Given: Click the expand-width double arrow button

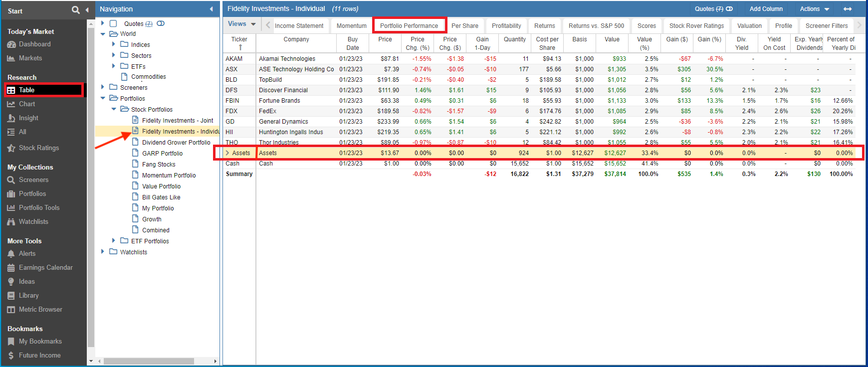Looking at the screenshot, I should [x=848, y=9].
